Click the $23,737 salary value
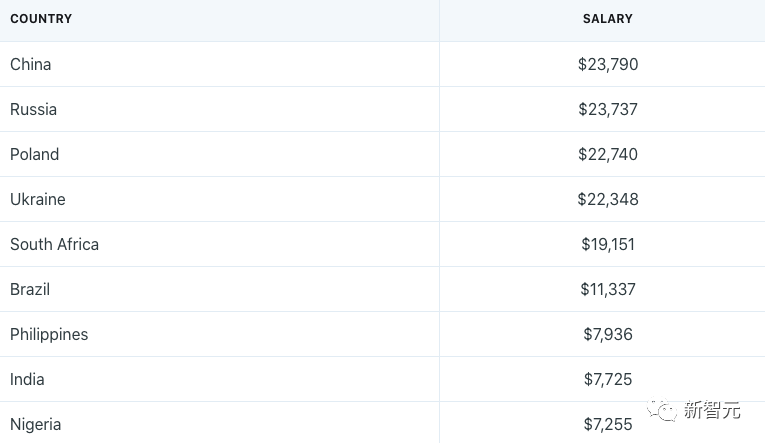This screenshot has height=443, width=765. (608, 109)
